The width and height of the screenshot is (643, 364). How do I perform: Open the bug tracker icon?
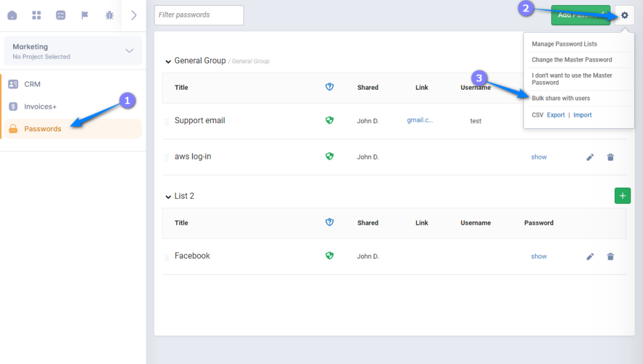[108, 14]
